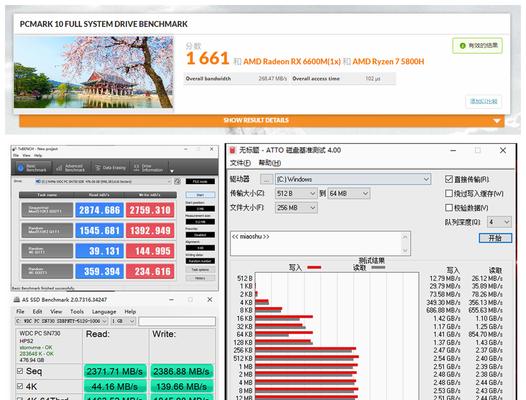526x400 pixels.
Task: Click green valid-result info icon in PCMark
Action: click(463, 46)
